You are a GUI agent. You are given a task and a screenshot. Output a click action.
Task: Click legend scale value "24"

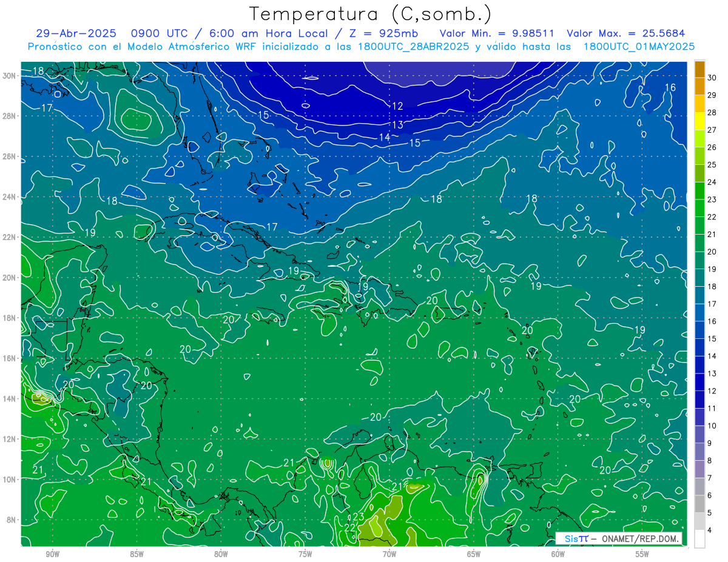(713, 182)
